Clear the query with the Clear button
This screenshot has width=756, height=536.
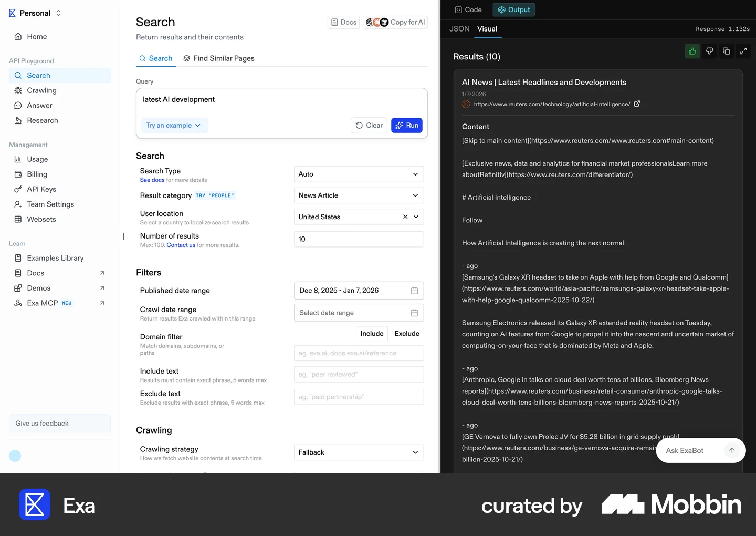369,126
